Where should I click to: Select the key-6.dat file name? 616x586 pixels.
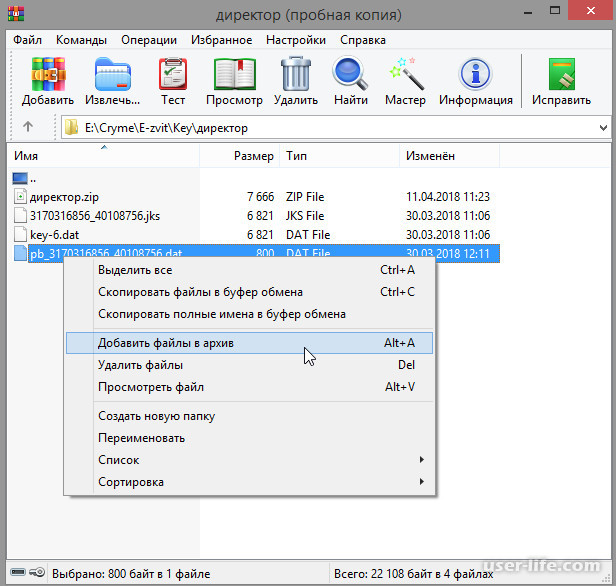tap(55, 235)
